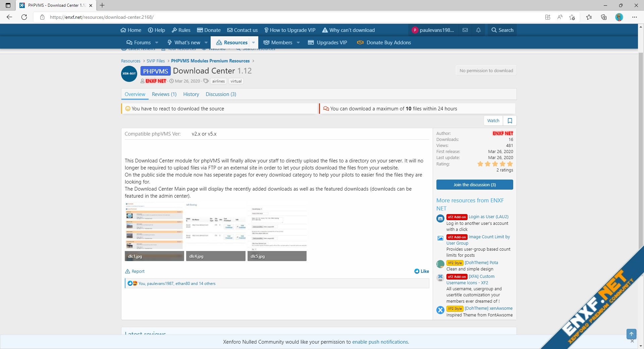Open the inbox envelope icon
The width and height of the screenshot is (644, 349).
(x=465, y=30)
